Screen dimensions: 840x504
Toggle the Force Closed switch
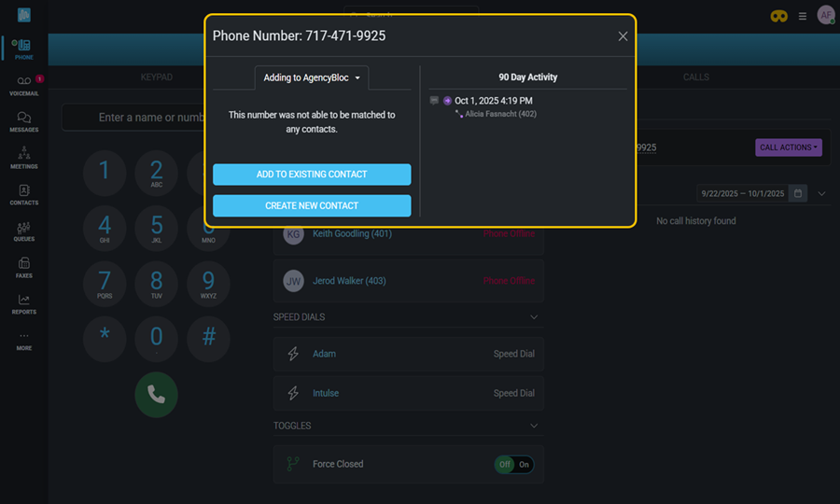point(514,464)
